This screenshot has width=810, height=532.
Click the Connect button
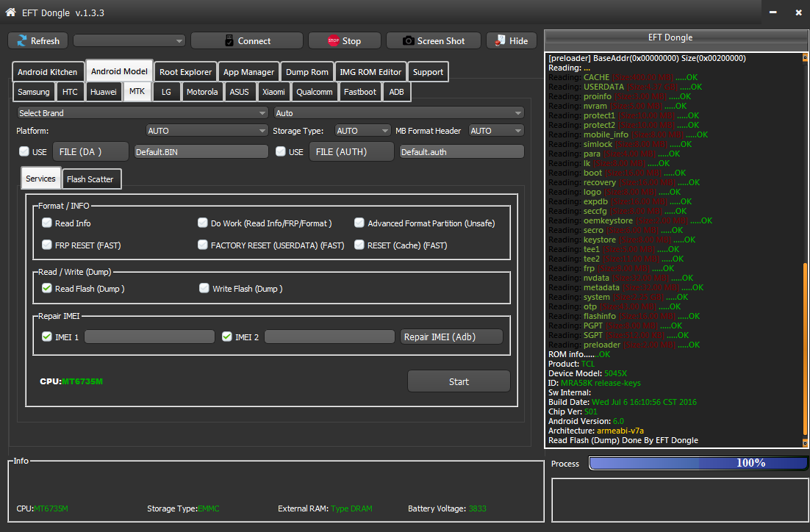pos(247,41)
